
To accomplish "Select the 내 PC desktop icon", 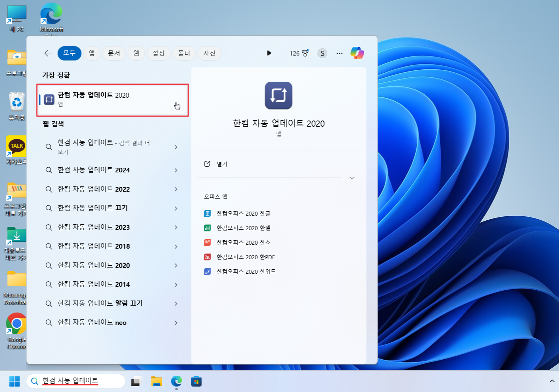I will coord(16,19).
